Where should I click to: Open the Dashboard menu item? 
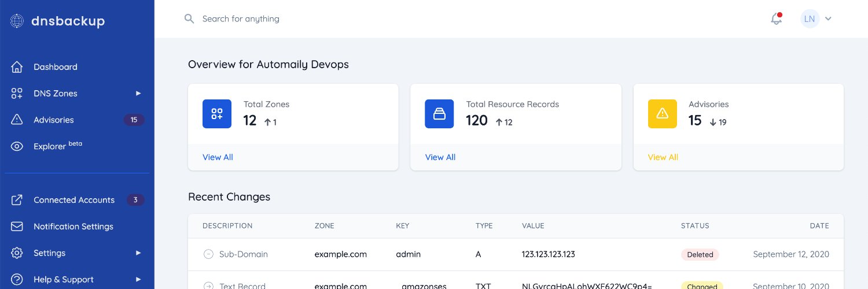77,67
